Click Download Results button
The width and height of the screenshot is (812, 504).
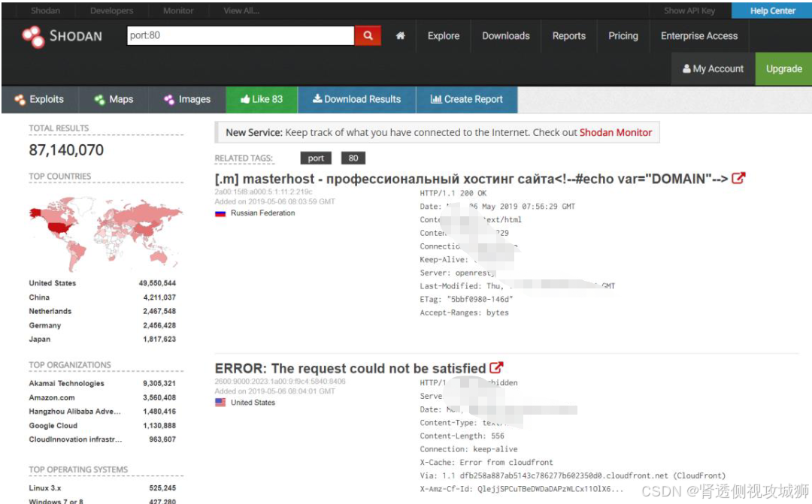tap(357, 99)
